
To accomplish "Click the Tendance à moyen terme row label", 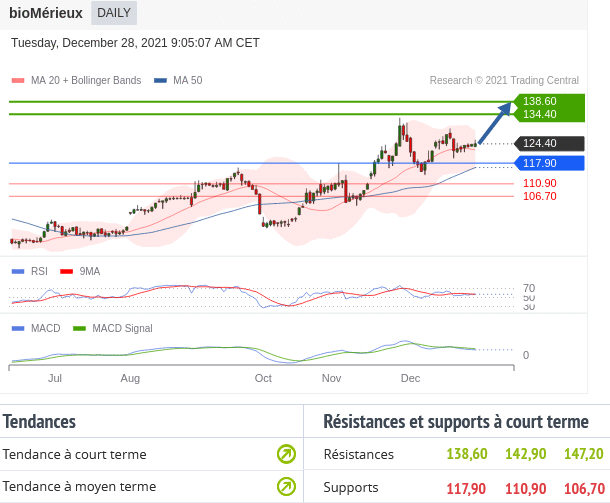I will tap(79, 487).
